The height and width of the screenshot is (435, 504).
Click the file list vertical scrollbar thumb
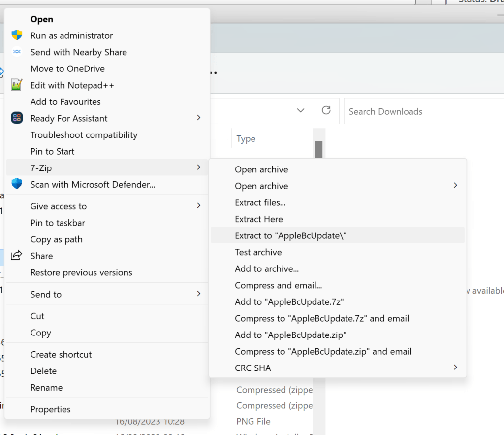[319, 149]
